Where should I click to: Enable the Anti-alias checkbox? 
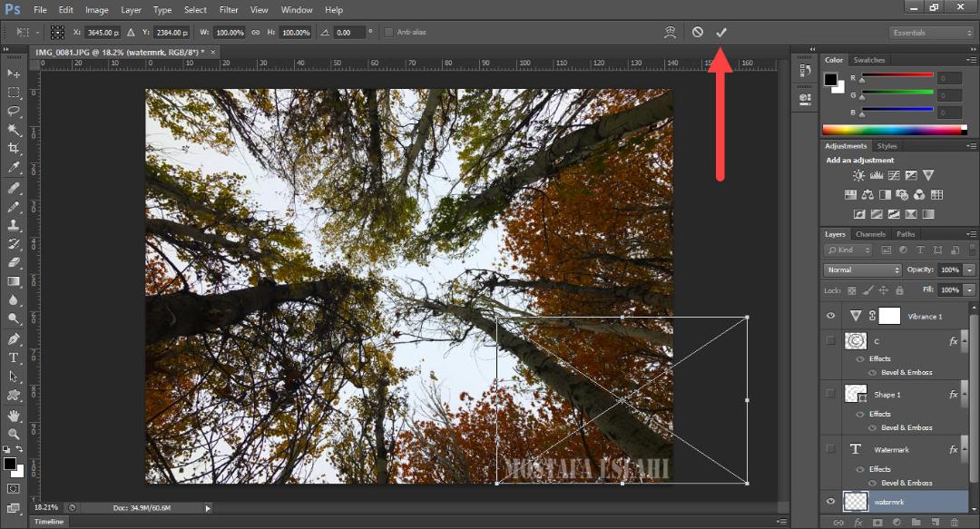point(388,32)
